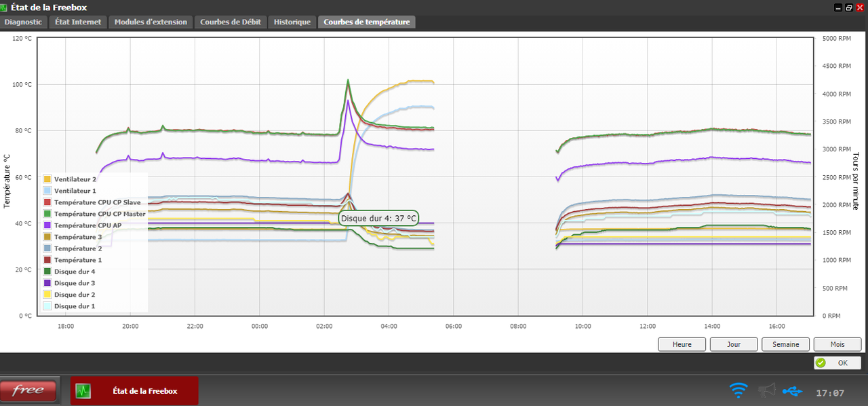Open the Historique tab
This screenshot has height=406, width=868.
(x=292, y=22)
